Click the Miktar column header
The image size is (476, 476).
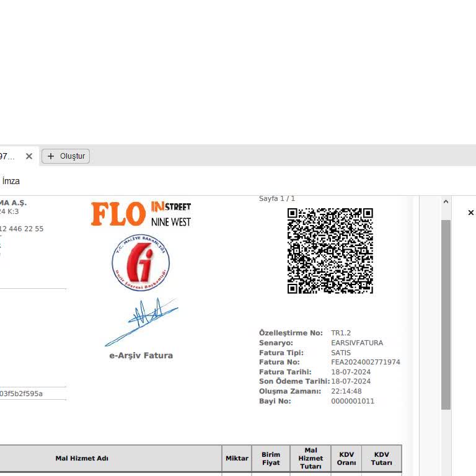coord(237,459)
